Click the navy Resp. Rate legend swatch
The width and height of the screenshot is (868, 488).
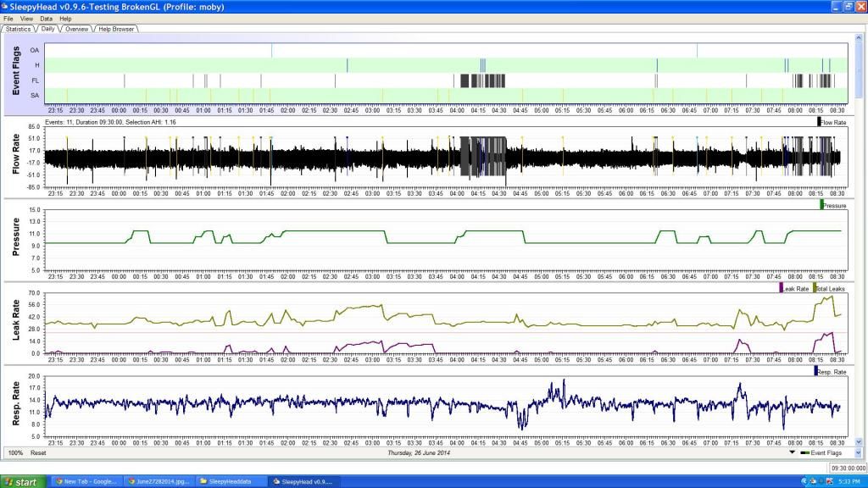click(815, 371)
